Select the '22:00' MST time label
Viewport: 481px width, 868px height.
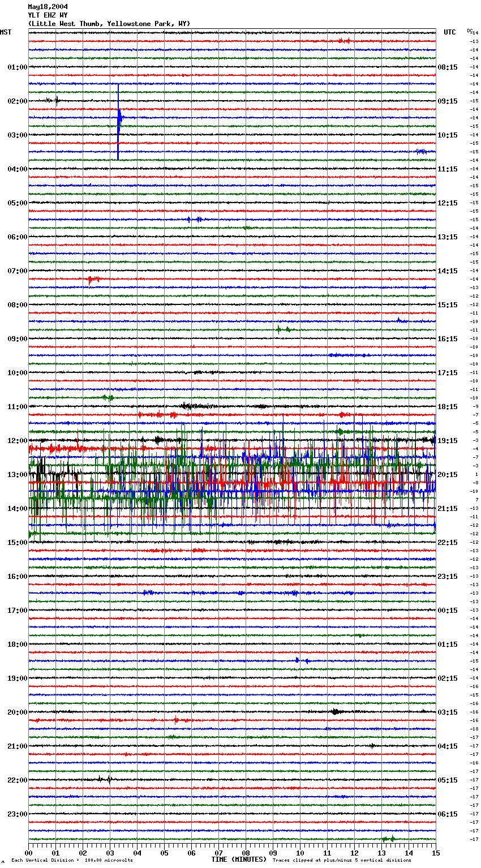point(18,780)
